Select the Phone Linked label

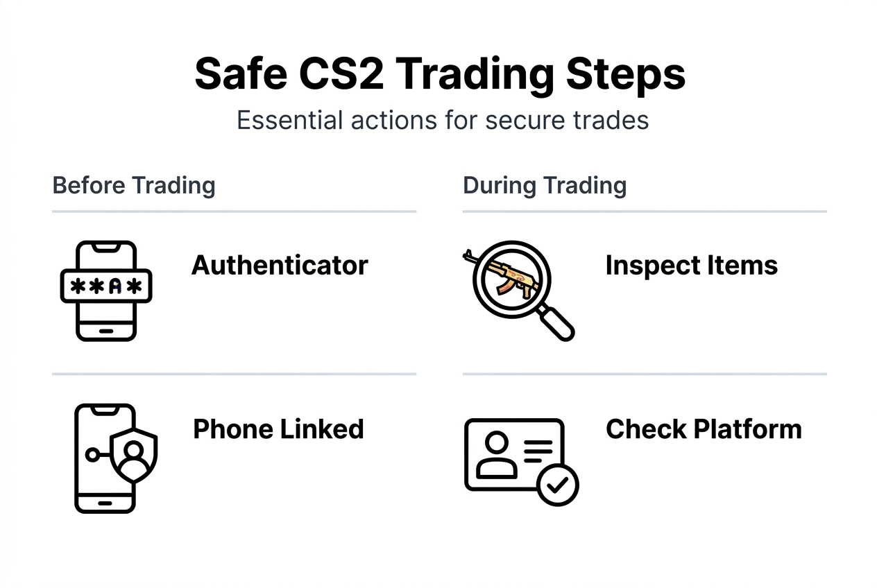coord(278,429)
